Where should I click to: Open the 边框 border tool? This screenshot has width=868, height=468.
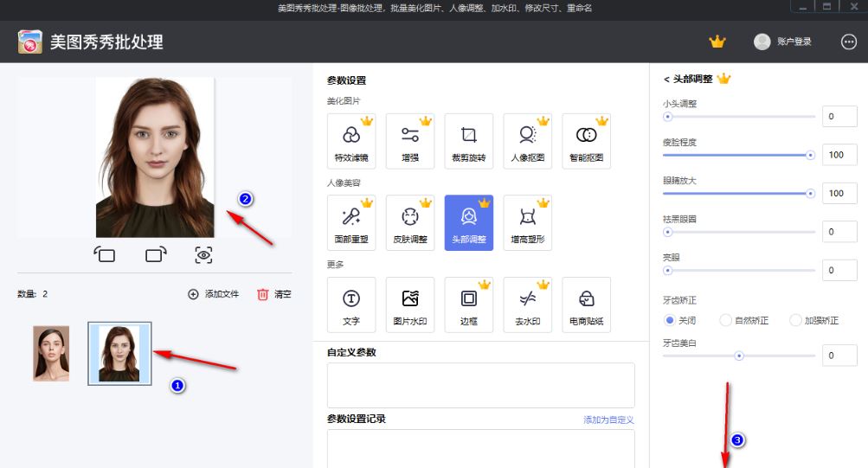468,305
